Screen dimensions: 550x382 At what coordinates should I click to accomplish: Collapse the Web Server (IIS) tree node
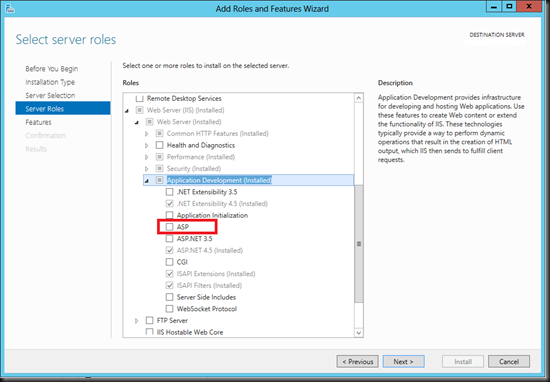pos(127,111)
